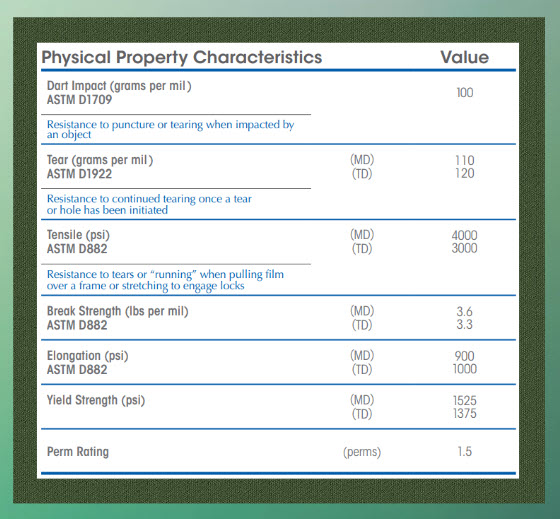Click the Break Strength MD value 3.6
The width and height of the screenshot is (560, 519).
[x=464, y=311]
